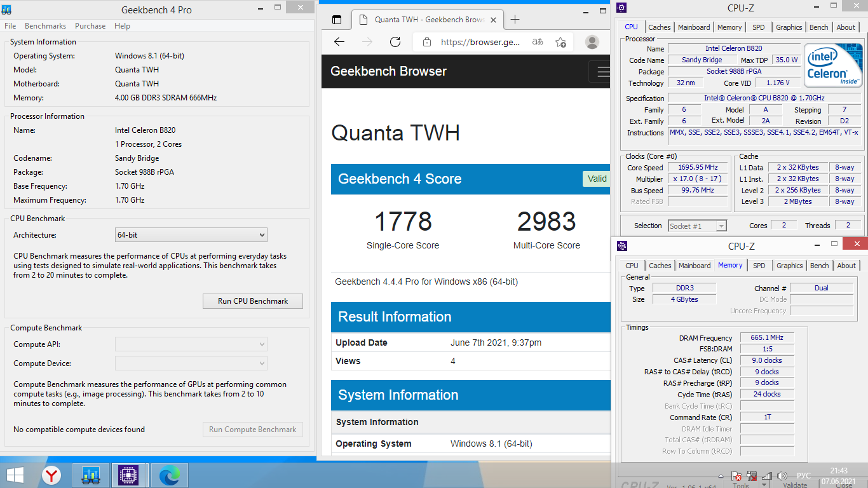Select the Quanta TWH browser tab
Image resolution: width=868 pixels, height=488 pixels.
[426, 20]
